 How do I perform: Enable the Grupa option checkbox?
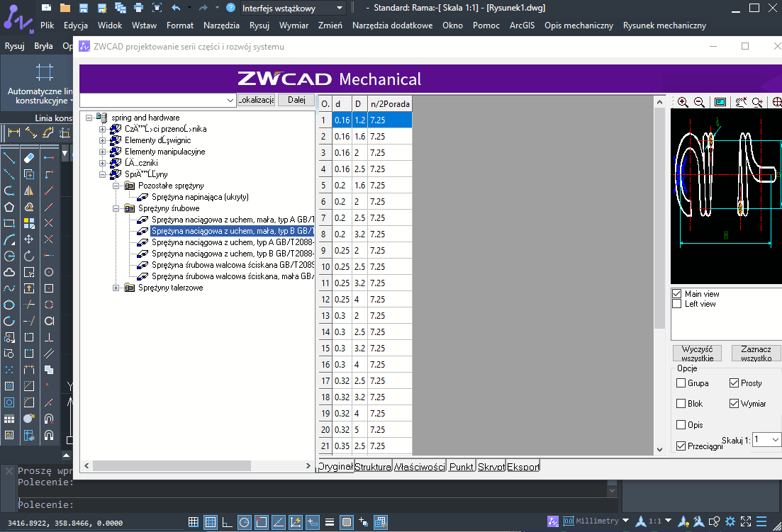click(681, 383)
